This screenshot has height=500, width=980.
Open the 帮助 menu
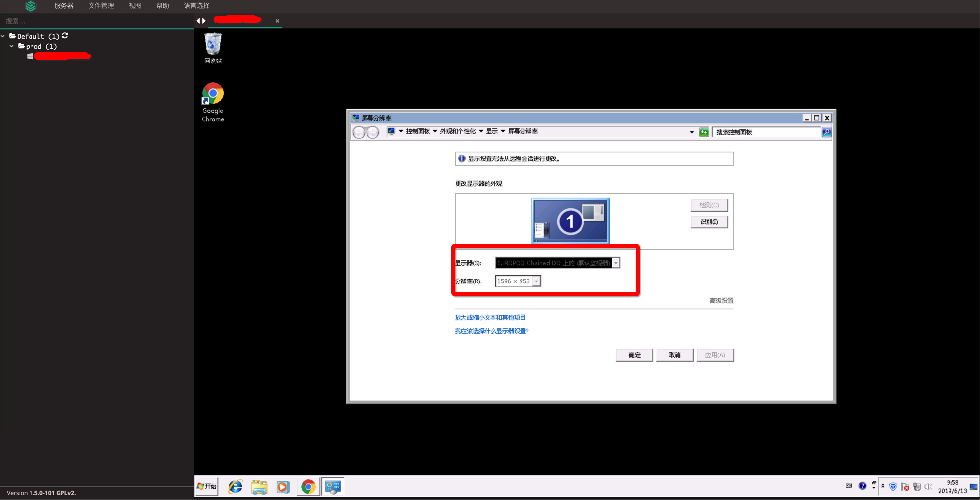pos(162,6)
